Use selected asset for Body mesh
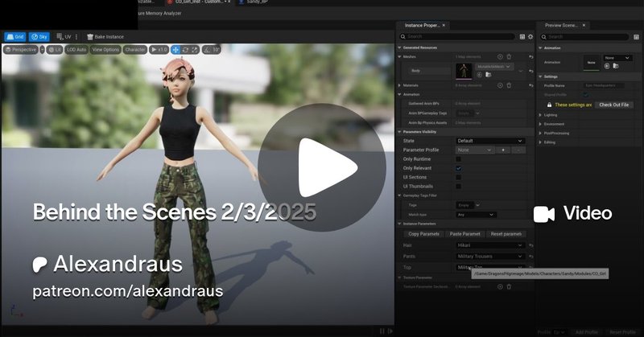The image size is (644, 337). (479, 75)
